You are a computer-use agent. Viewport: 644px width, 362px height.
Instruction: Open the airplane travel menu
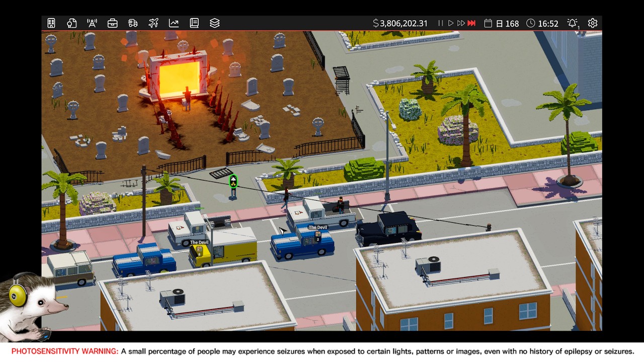[153, 23]
